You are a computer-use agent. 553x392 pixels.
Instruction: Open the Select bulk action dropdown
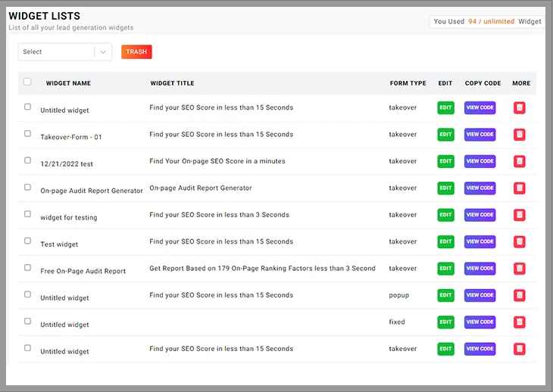pyautogui.click(x=65, y=51)
